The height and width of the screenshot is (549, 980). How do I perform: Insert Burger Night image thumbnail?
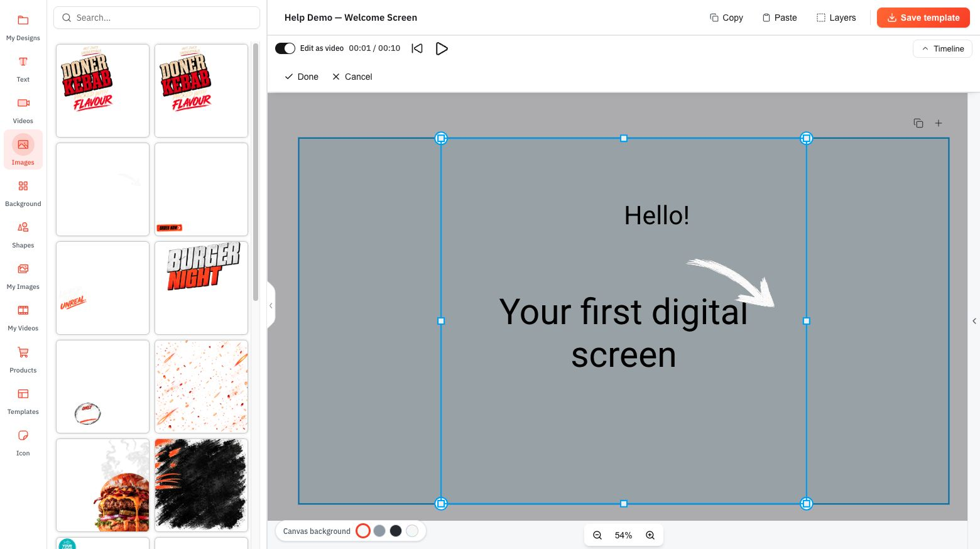point(201,288)
